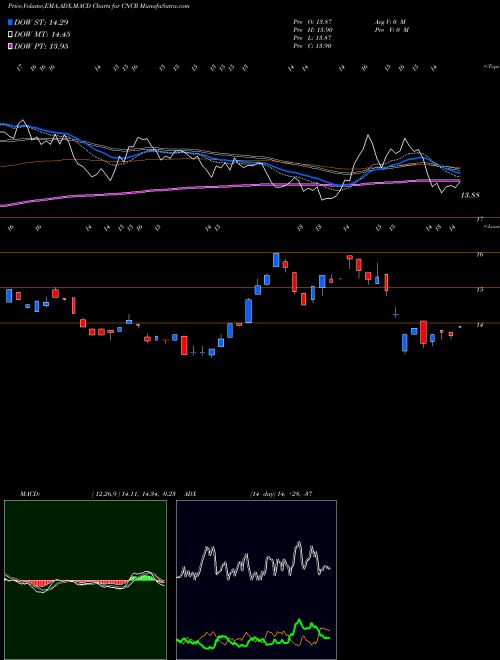Click the 'Pre H: 13.90' value
500x660 pixels.
[313, 30]
